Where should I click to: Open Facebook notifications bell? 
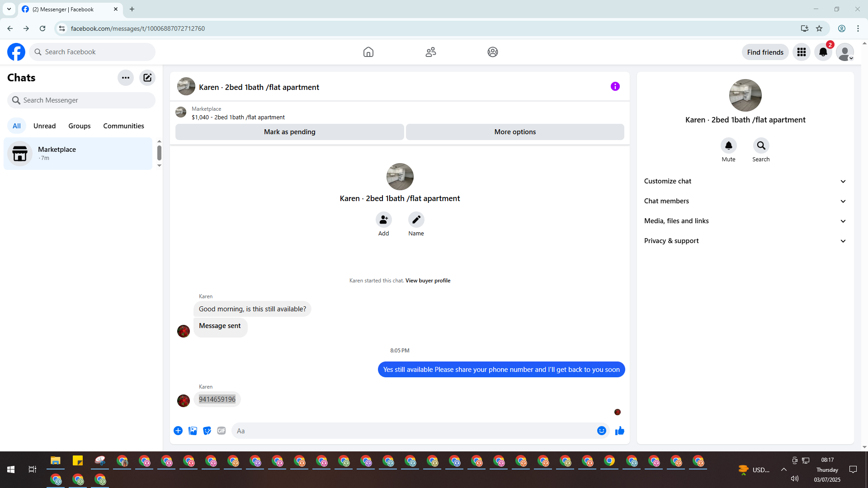(x=823, y=52)
